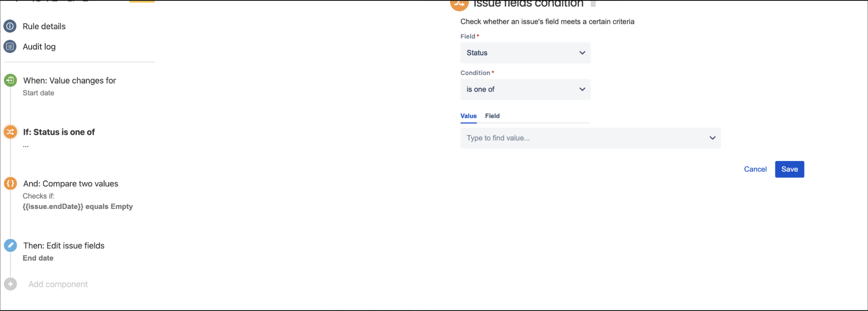
Task: Select 'Then: Edit issue fields' action
Action: point(64,245)
